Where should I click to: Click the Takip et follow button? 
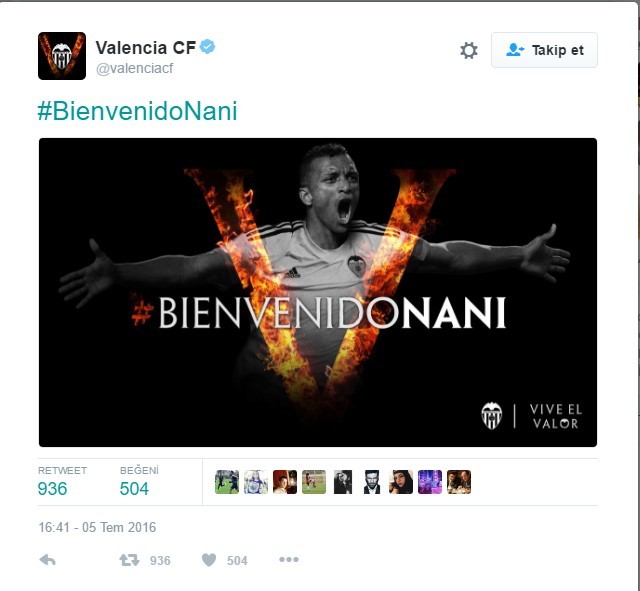tap(544, 50)
